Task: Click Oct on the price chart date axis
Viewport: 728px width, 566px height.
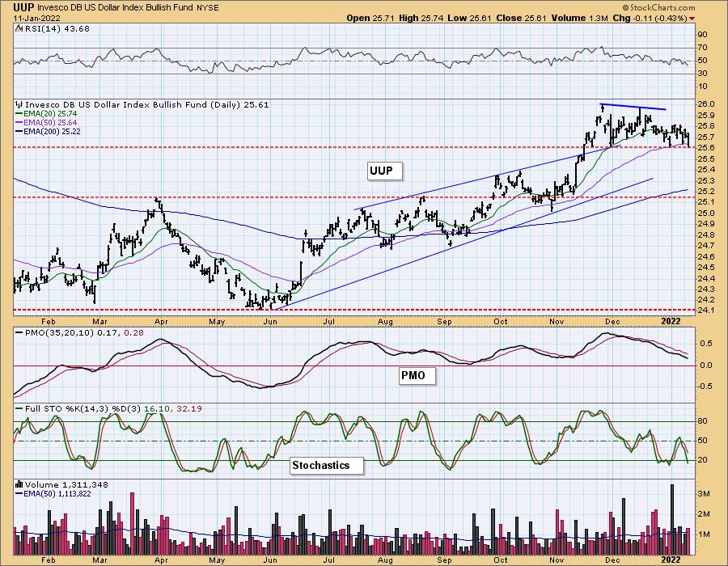Action: tap(500, 322)
